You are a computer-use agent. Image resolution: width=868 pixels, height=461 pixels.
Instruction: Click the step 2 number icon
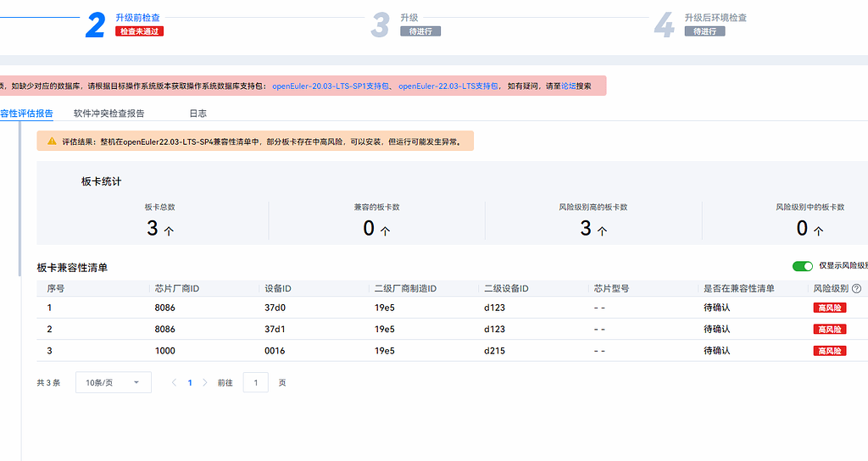pyautogui.click(x=96, y=25)
